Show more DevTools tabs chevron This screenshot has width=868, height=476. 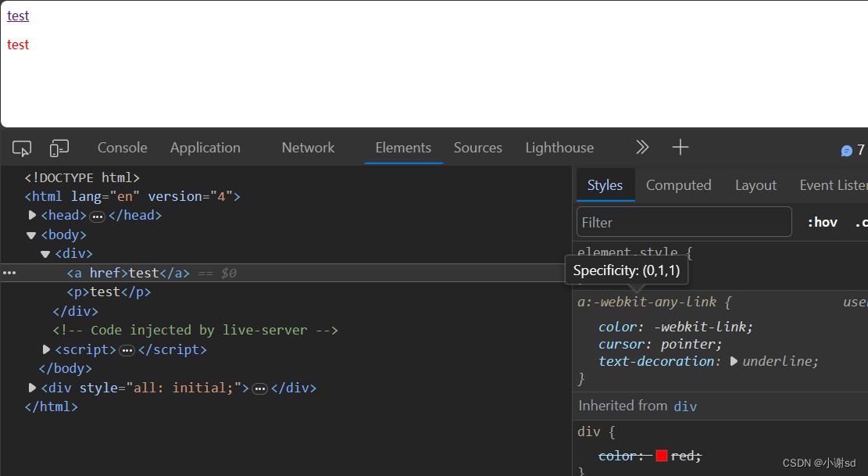click(x=642, y=147)
